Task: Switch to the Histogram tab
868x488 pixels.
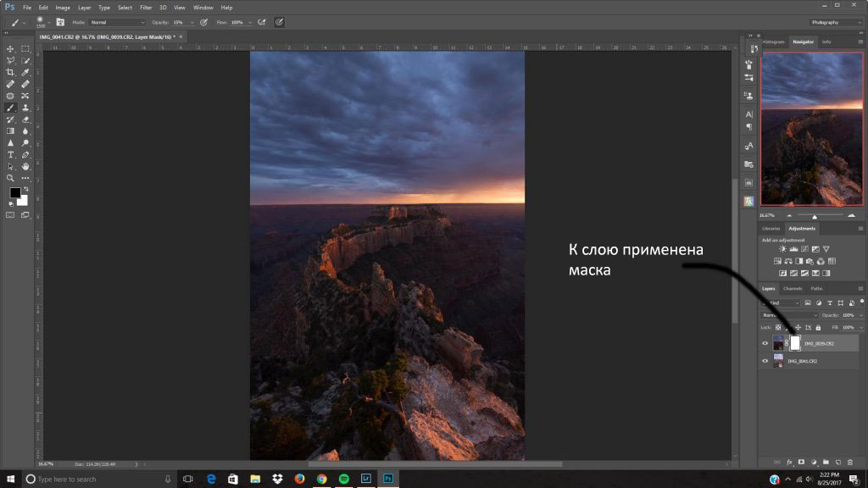Action: 774,42
